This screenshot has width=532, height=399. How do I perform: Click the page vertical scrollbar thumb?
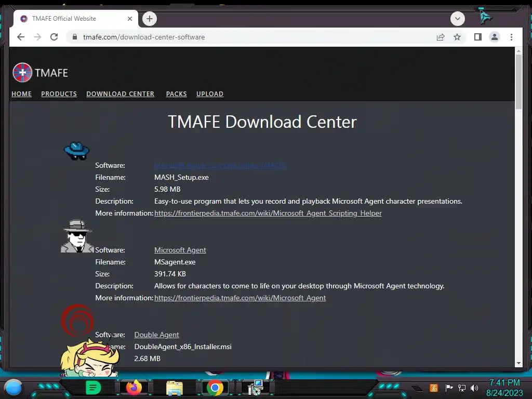pyautogui.click(x=518, y=82)
